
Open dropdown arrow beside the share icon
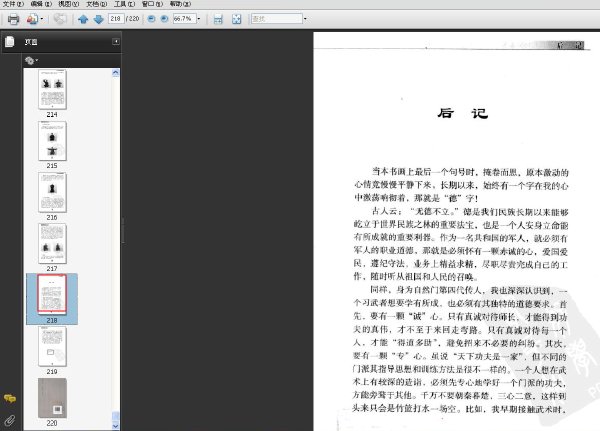pos(42,19)
